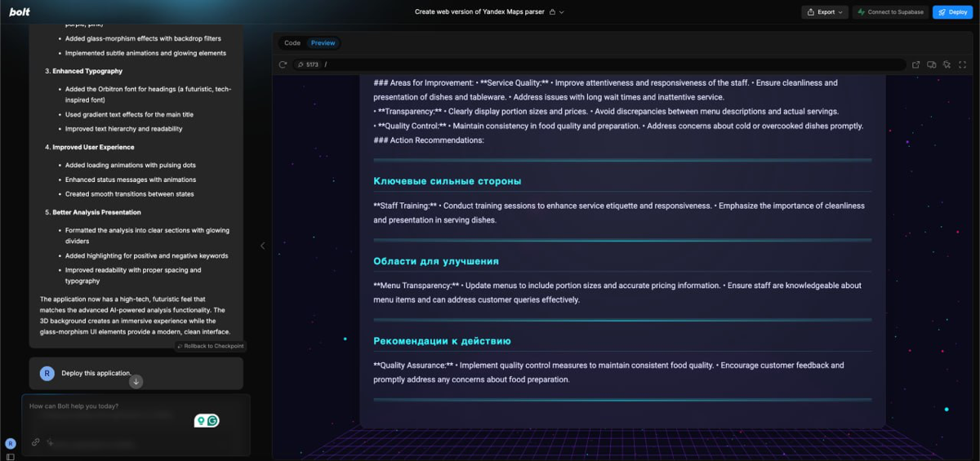Click the R avatar in Deploy message

click(47, 373)
